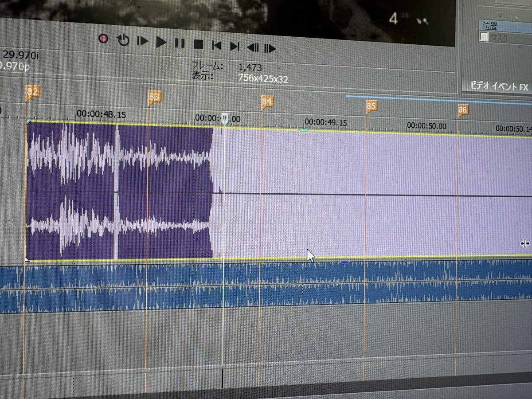Go to start of project
The height and width of the screenshot is (399, 532).
tap(216, 45)
